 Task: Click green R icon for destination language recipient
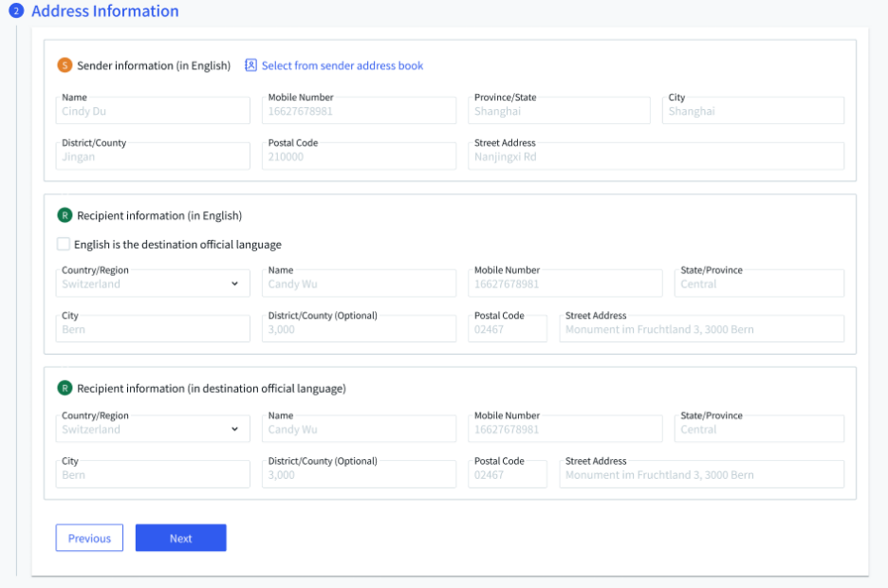tap(65, 388)
